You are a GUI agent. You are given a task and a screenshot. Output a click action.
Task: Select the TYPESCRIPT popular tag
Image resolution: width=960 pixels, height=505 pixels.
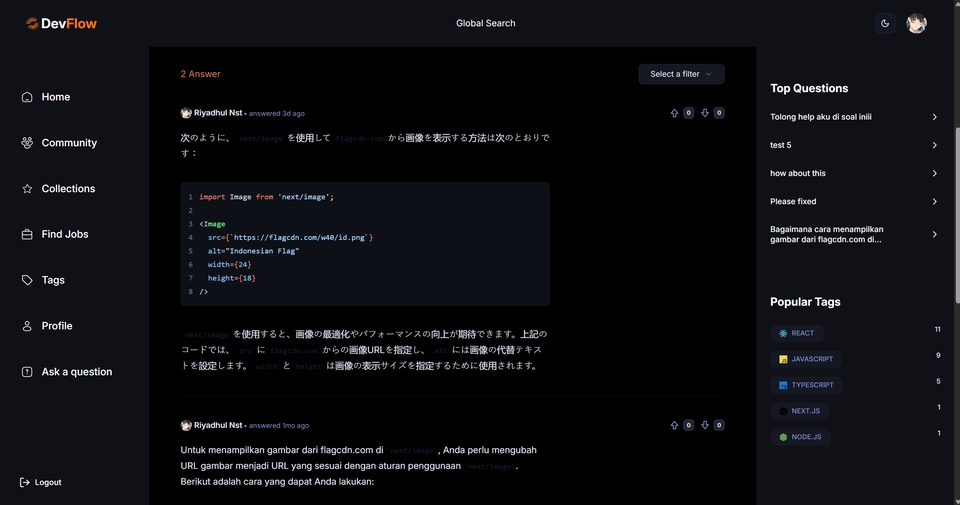tap(806, 385)
